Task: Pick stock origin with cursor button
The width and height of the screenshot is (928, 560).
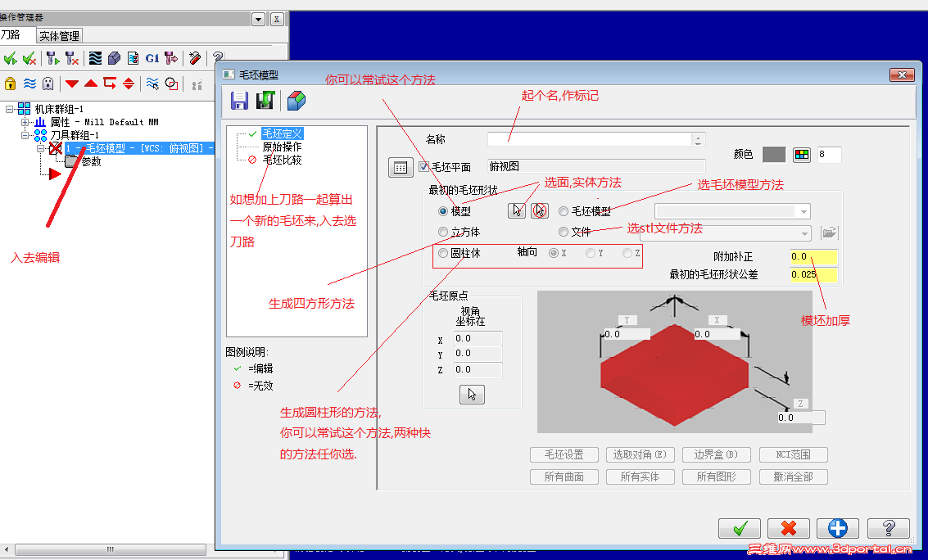Action: (472, 395)
